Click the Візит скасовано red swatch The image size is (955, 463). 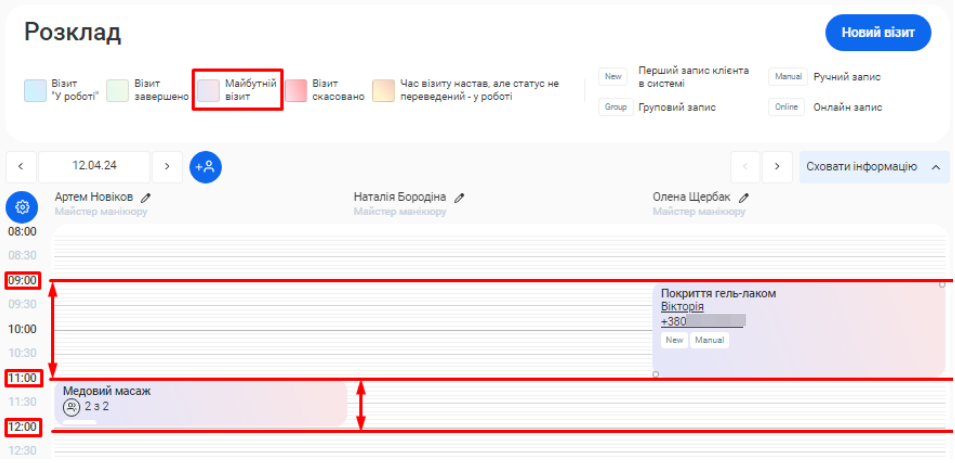296,91
